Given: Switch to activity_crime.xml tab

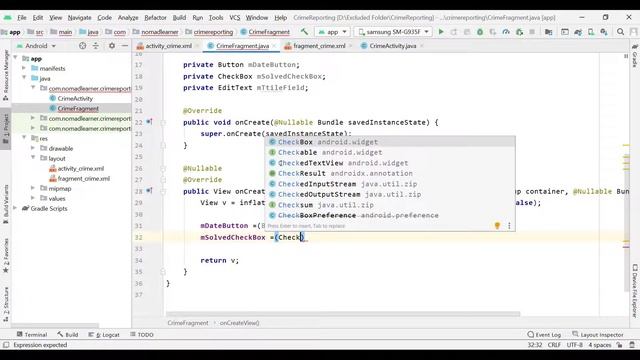Looking at the screenshot, I should [x=168, y=46].
